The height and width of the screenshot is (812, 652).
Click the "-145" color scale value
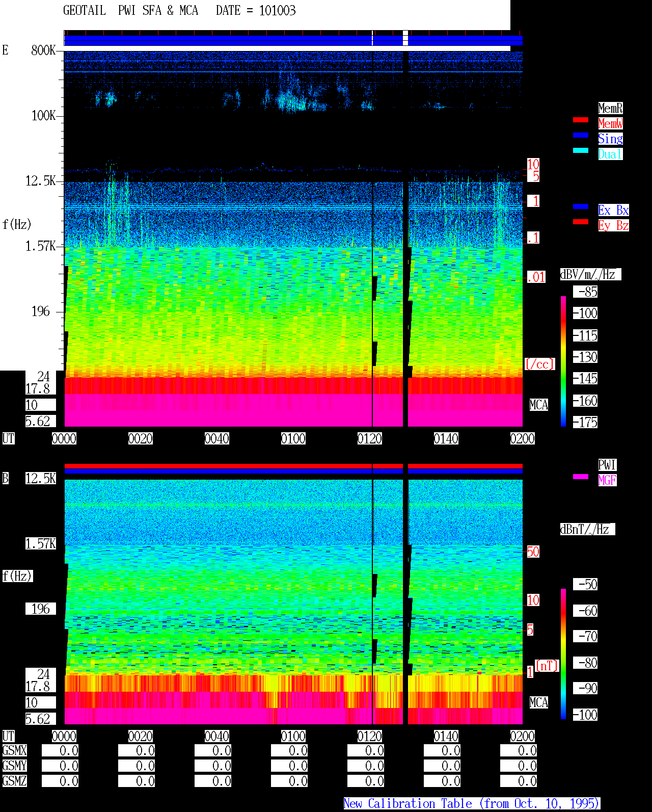coord(585,378)
